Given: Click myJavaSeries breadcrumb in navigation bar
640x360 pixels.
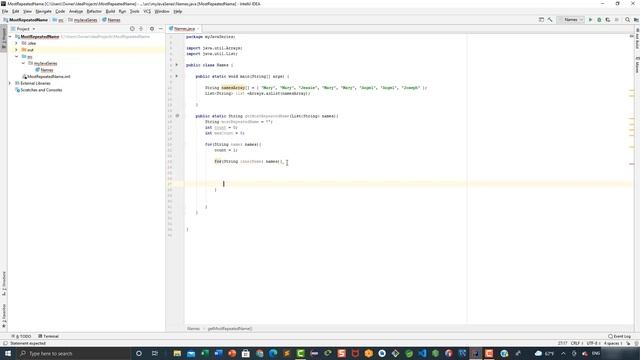Looking at the screenshot, I should [83, 20].
